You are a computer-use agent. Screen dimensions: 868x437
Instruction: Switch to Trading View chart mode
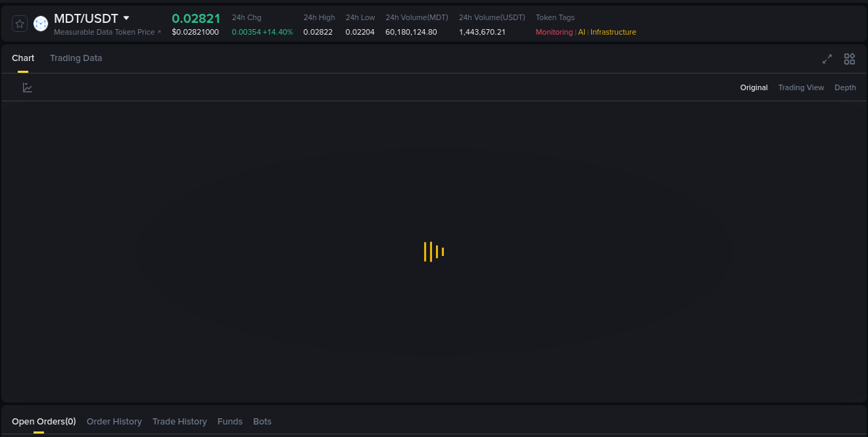tap(801, 87)
